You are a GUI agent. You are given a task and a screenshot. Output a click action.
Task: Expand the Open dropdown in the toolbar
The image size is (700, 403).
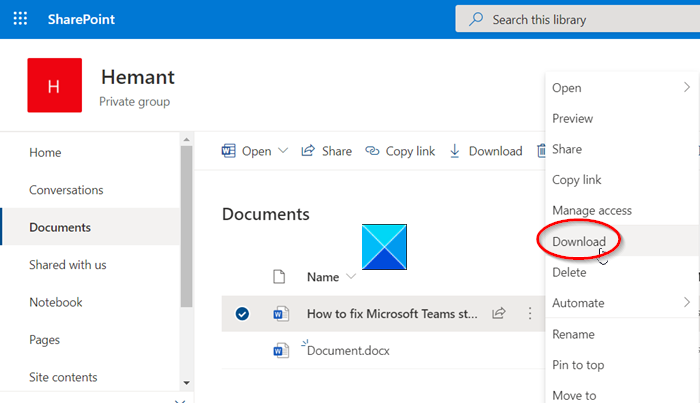click(283, 151)
